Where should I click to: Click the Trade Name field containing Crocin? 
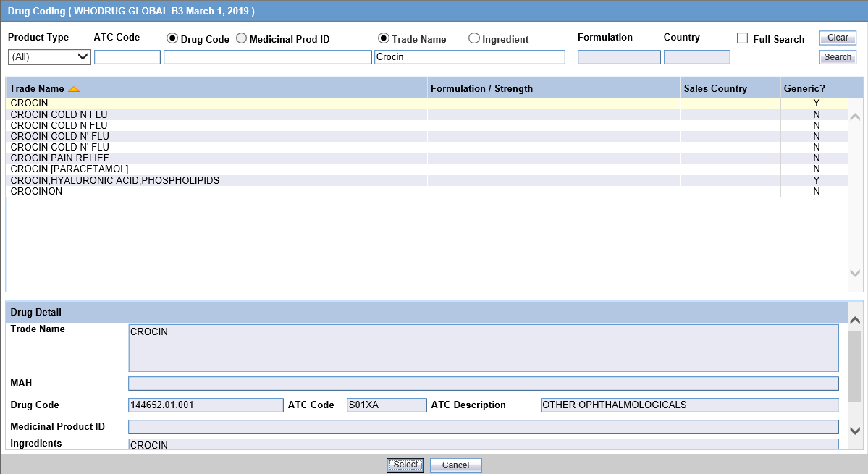click(x=469, y=56)
